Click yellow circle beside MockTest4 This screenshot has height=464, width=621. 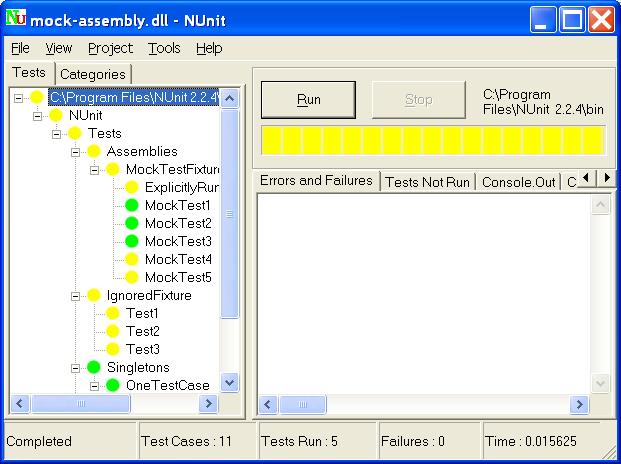tap(131, 259)
